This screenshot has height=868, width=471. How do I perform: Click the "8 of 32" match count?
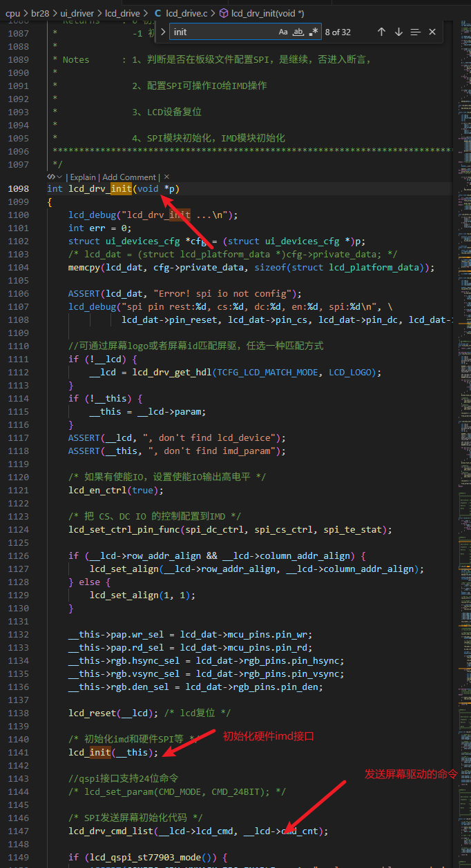click(x=337, y=32)
